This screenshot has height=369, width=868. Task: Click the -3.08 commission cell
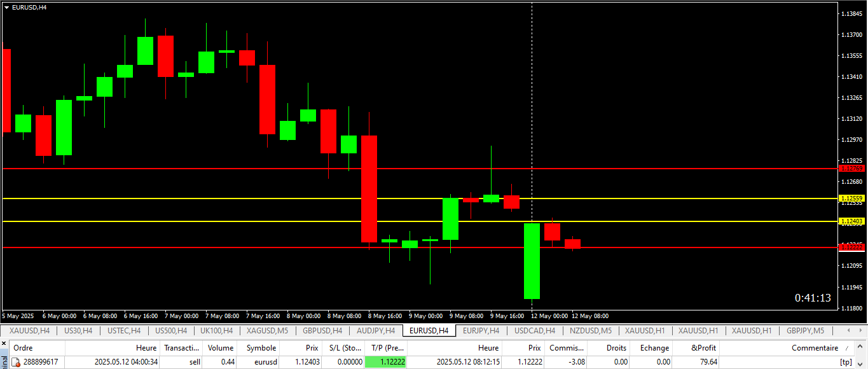click(x=575, y=362)
